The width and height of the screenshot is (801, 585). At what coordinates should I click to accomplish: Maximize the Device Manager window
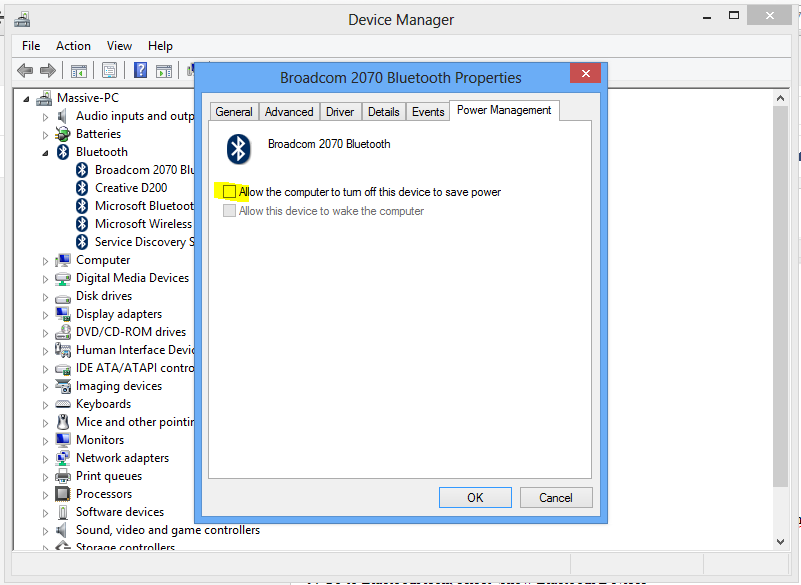click(734, 15)
